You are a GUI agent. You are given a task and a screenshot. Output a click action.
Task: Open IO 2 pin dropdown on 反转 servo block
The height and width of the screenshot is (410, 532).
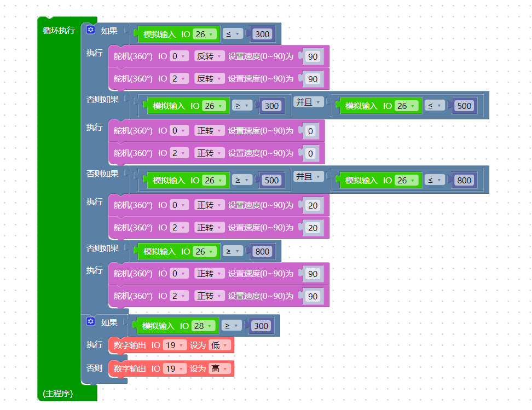pos(179,79)
